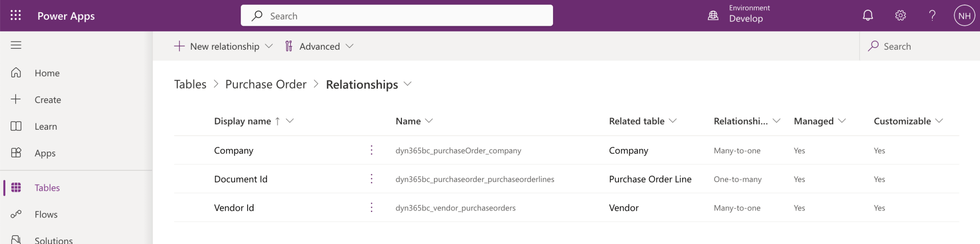The height and width of the screenshot is (244, 980).
Task: Click the help question mark icon
Action: (932, 15)
